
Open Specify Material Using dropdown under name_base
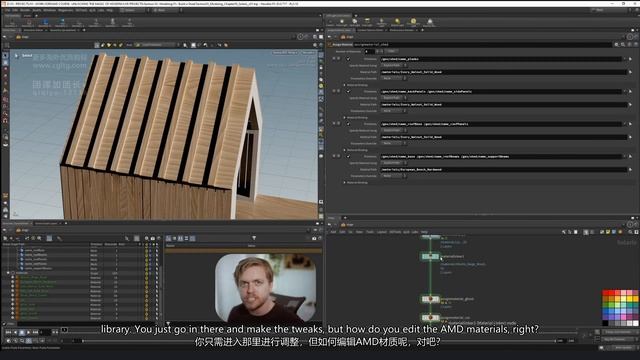(x=394, y=163)
